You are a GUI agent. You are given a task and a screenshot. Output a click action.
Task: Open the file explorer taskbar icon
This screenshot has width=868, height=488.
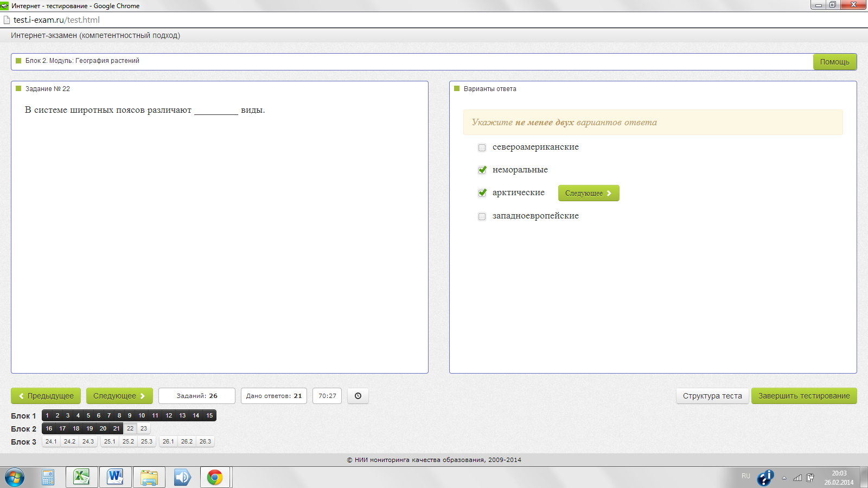[149, 478]
